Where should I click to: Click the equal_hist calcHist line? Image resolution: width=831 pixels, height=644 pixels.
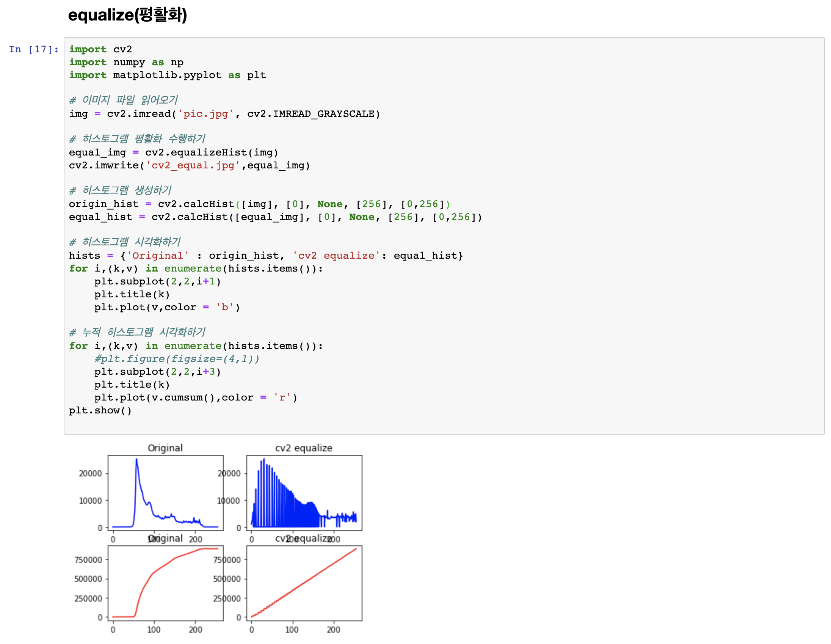[275, 217]
